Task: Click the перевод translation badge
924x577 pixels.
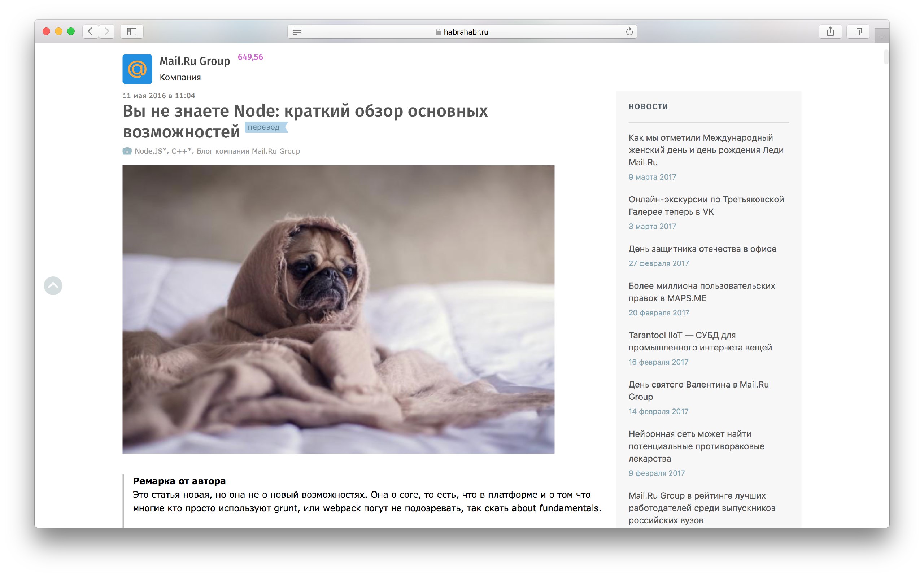Action: point(266,127)
